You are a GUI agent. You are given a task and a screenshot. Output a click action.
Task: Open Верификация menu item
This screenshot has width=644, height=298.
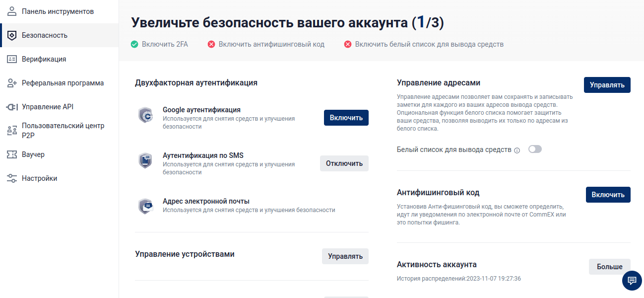tap(44, 59)
